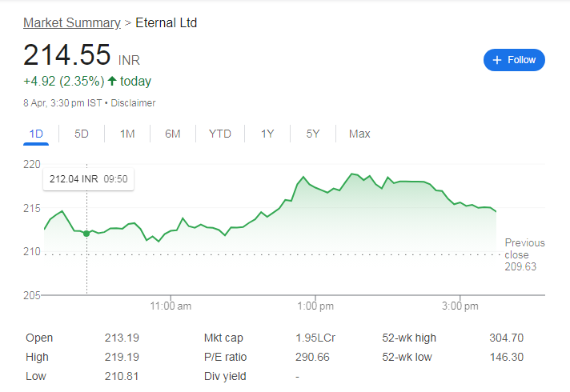This screenshot has height=392, width=570.
Task: Open the Disclaimer link
Action: tap(133, 103)
